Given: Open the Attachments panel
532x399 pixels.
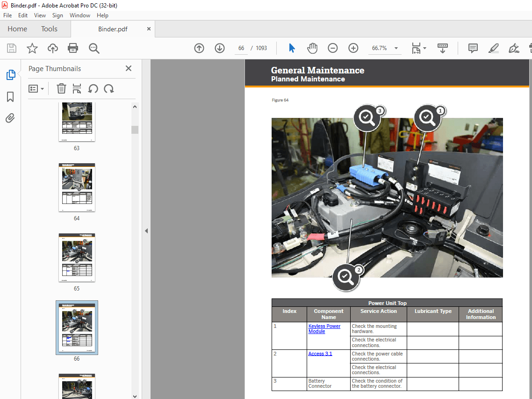Looking at the screenshot, I should click(x=10, y=118).
